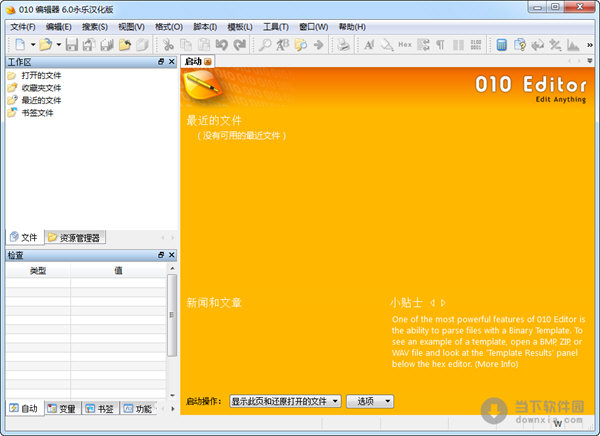This screenshot has height=436, width=600.
Task: Open the 显示此页和还原打开的文件 startup dropdown
Action: (285, 401)
